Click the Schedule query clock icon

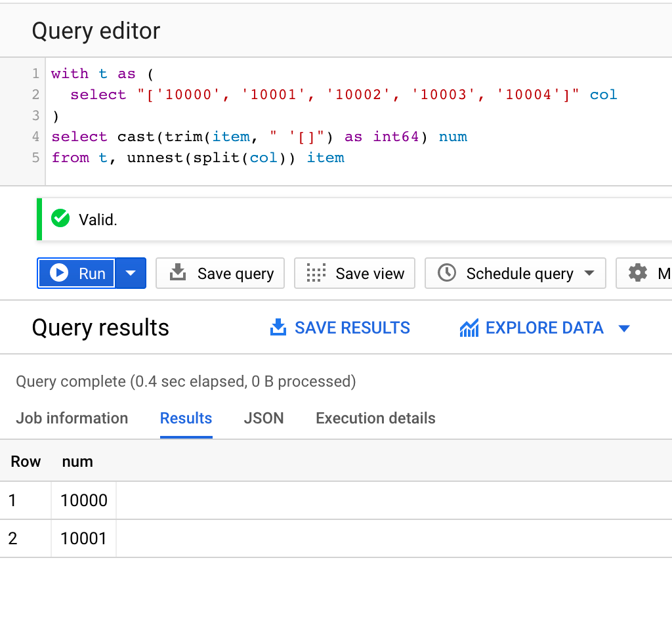point(447,273)
